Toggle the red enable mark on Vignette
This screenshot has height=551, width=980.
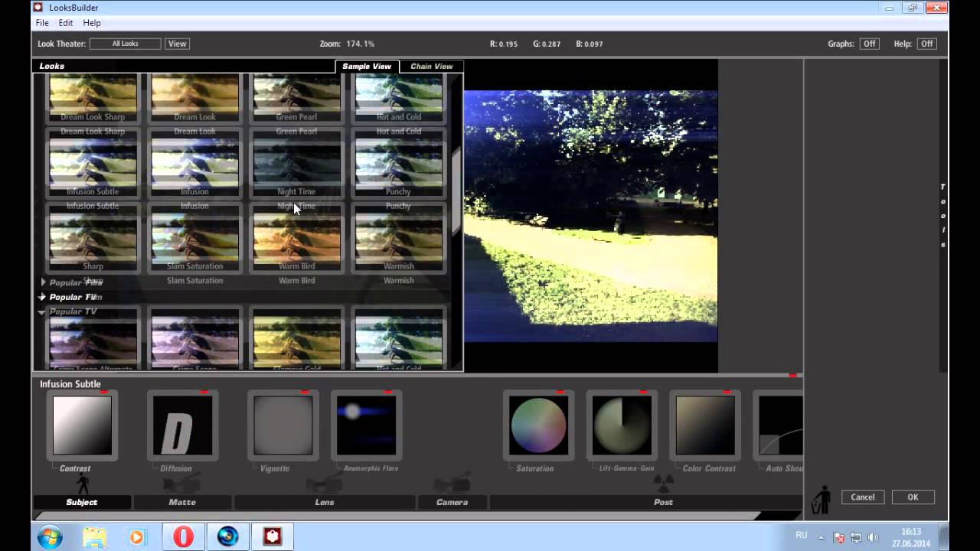305,392
